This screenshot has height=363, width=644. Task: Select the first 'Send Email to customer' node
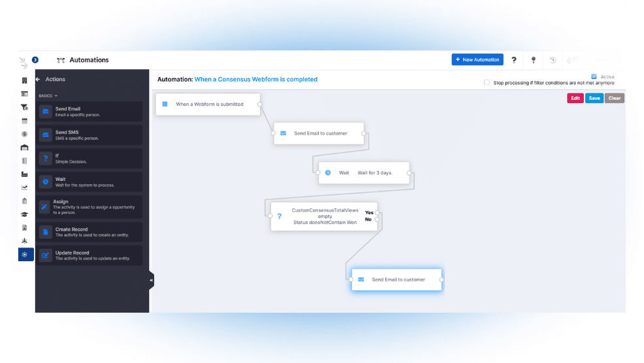319,133
